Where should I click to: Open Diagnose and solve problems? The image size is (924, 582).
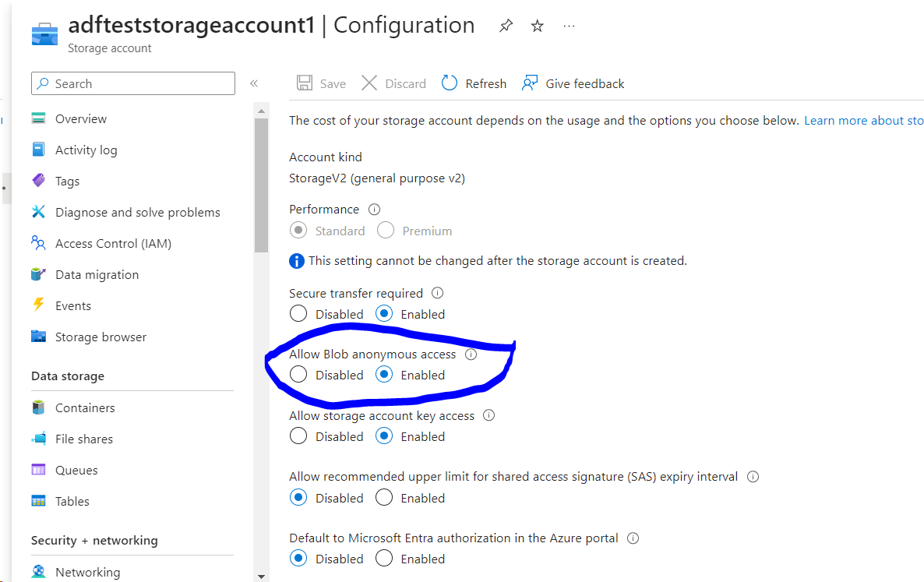pos(137,212)
